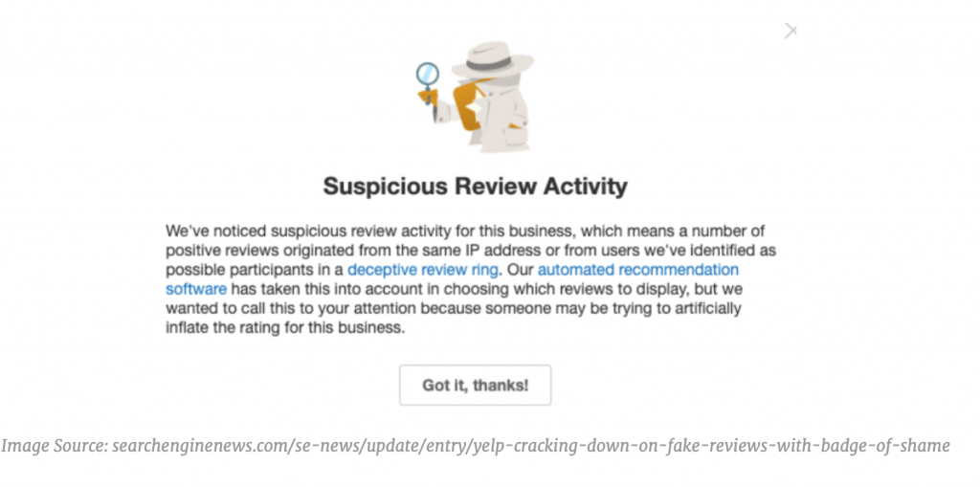This screenshot has width=980, height=487.
Task: Click the line 'inflate the rating for this business'
Action: tap(284, 327)
